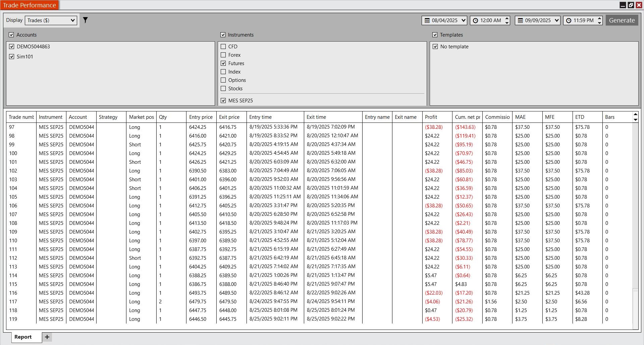Sort by Qty column header
The height and width of the screenshot is (345, 644).
pos(171,117)
